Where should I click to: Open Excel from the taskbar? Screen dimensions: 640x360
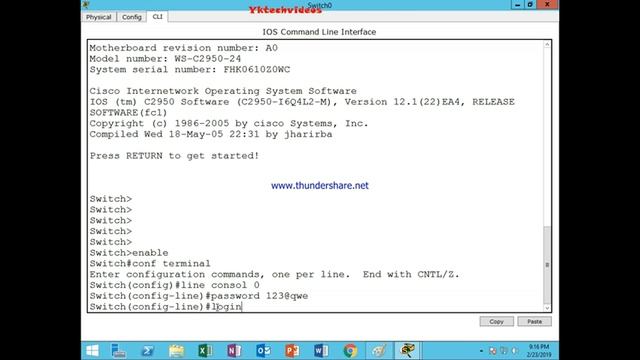click(205, 351)
